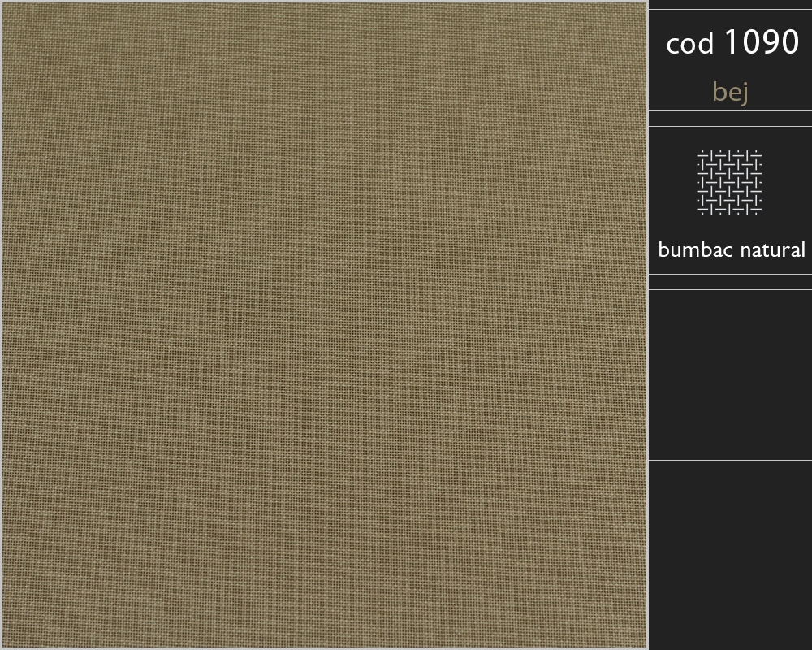Click the top-left corner of the fabric sample
The image size is (812, 650).
(x=5, y=5)
